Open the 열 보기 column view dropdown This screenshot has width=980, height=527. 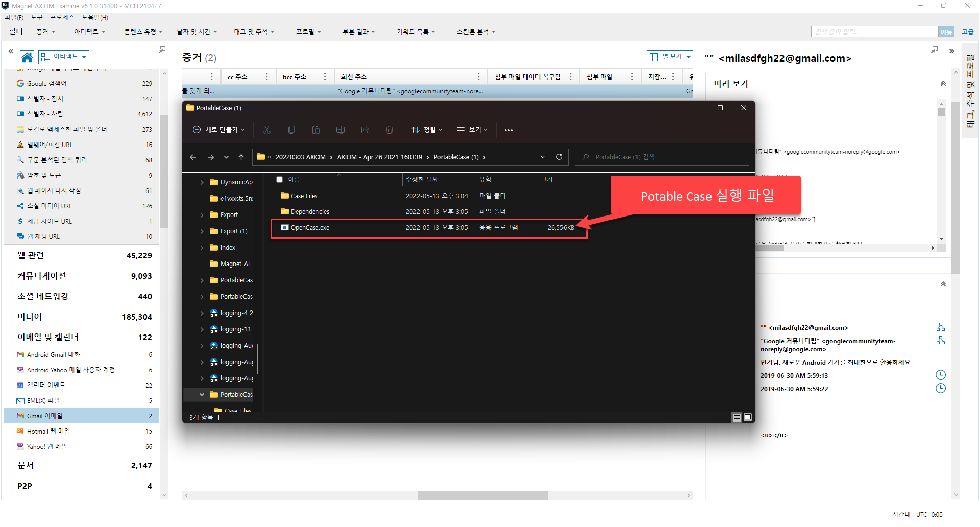[x=670, y=57]
